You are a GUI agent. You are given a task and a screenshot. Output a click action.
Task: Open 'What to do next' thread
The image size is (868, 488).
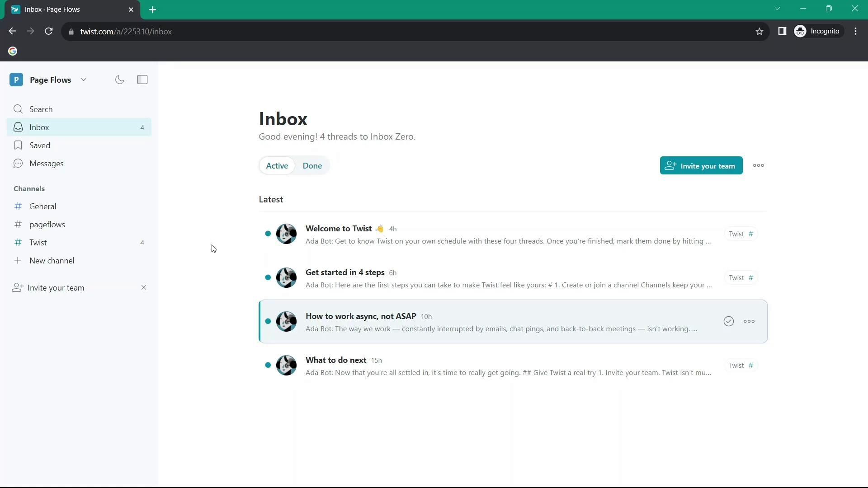click(x=336, y=360)
